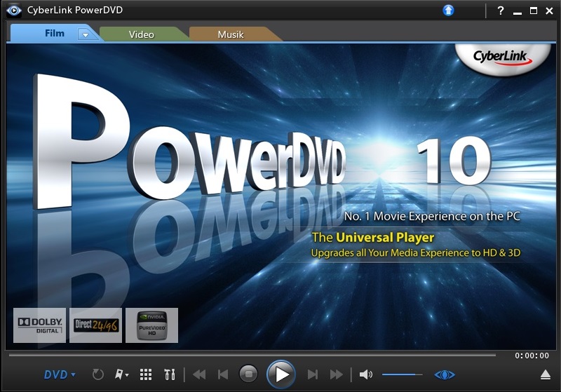Click the repeat loop icon
This screenshot has height=392, width=561.
point(97,374)
